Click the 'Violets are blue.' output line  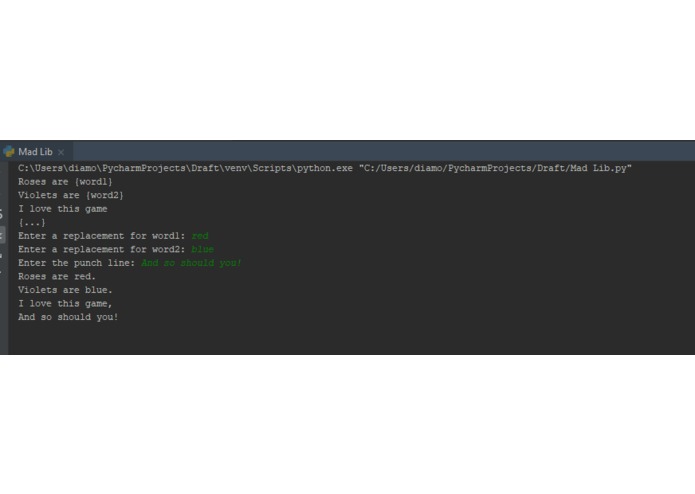click(65, 290)
